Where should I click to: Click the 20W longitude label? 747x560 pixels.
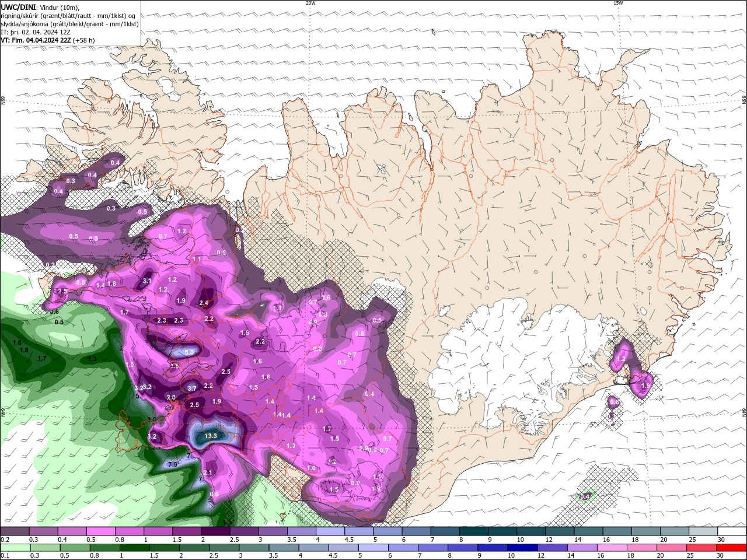click(310, 3)
